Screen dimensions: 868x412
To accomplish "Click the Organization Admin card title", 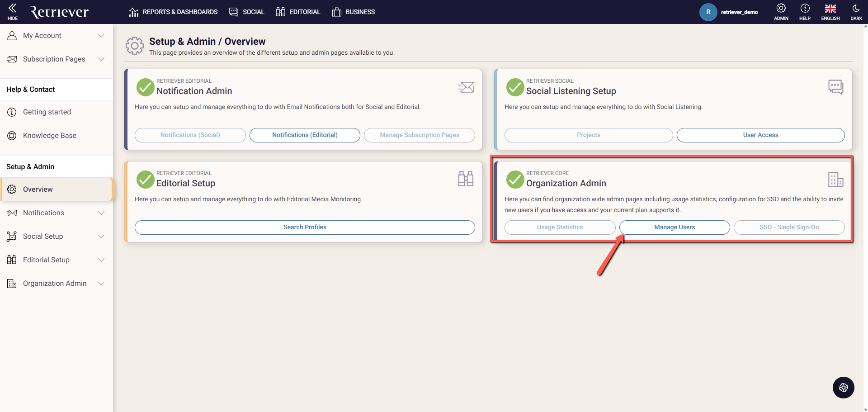I will click(566, 183).
